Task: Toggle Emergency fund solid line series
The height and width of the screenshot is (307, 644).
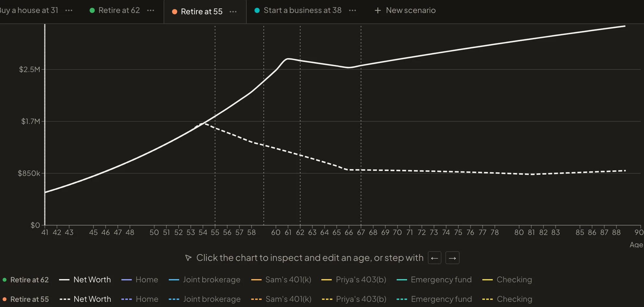Action: (x=434, y=280)
